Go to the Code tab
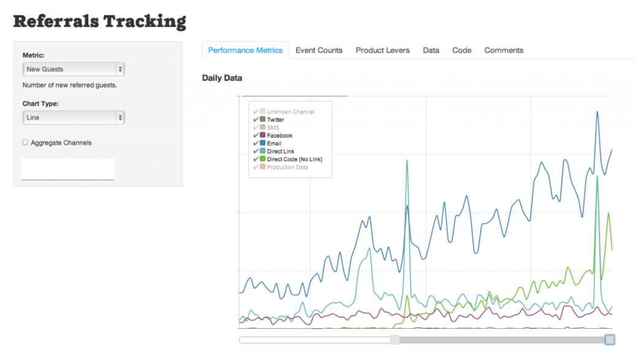 (x=461, y=50)
